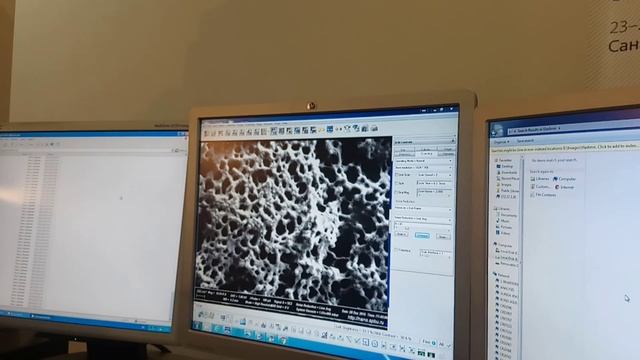Click the blue square icon in SEM toolbar

pos(329,129)
